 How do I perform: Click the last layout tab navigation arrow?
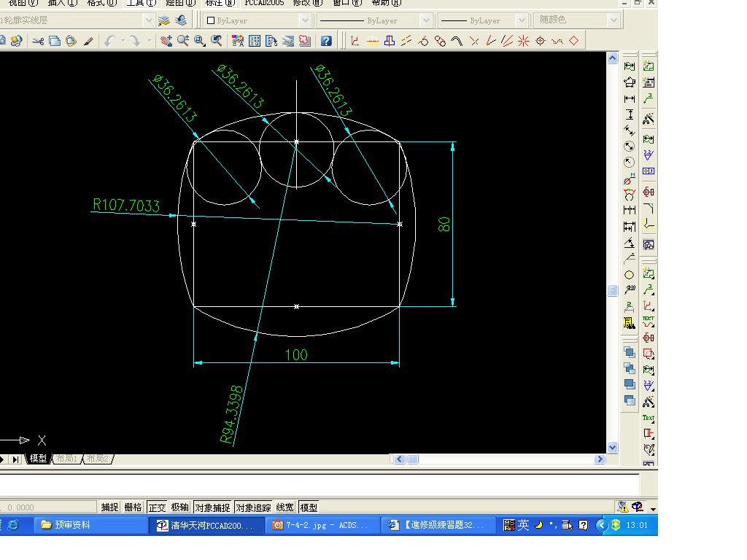pyautogui.click(x=16, y=459)
